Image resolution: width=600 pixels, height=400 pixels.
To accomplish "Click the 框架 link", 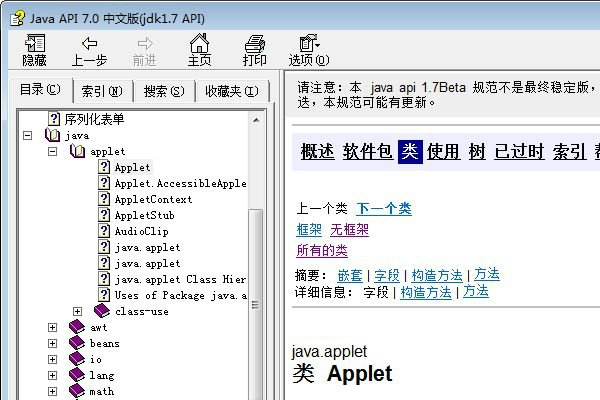I will tap(309, 230).
